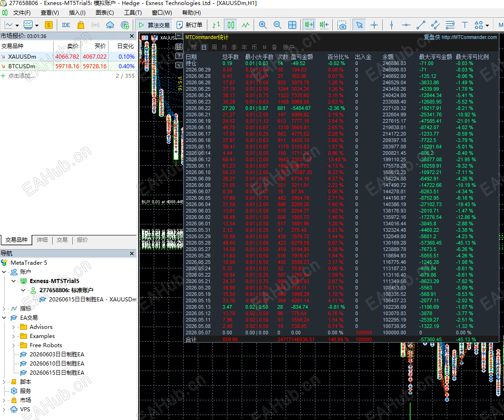
Task: Open the 图表(C) menu
Action: (x=105, y=13)
